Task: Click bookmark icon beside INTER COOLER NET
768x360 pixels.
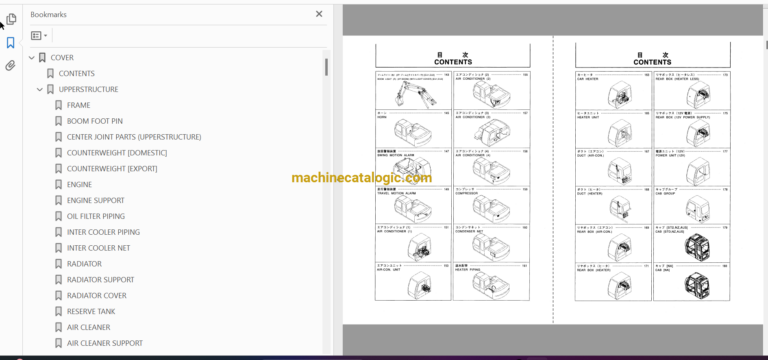Action: (58, 248)
